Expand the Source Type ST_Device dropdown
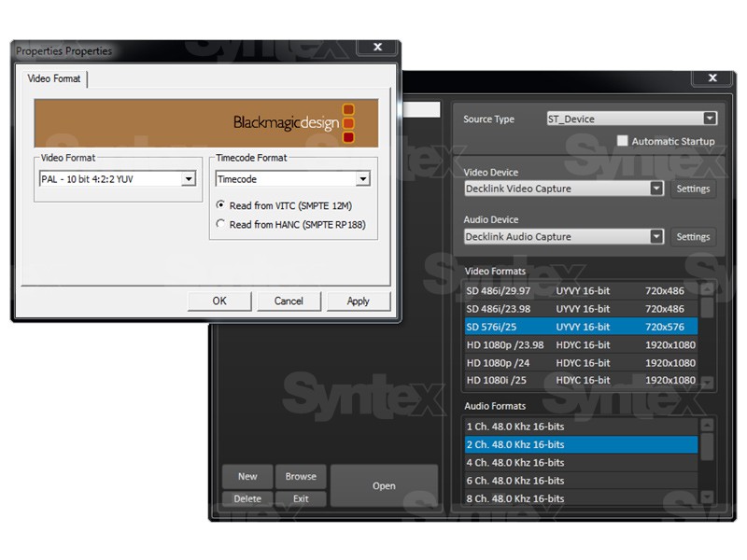Screen dimensions: 747x560 coord(710,119)
